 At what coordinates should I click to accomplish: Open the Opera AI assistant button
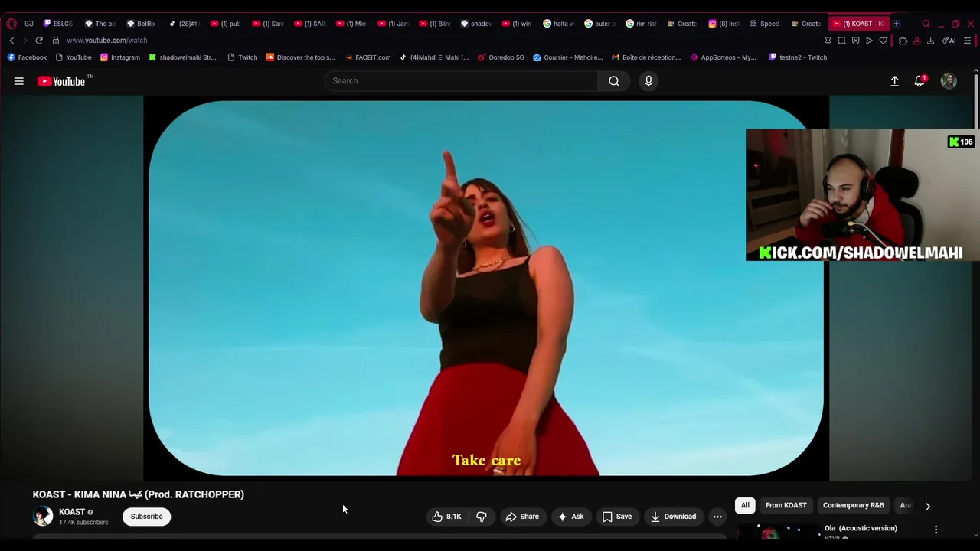point(949,41)
